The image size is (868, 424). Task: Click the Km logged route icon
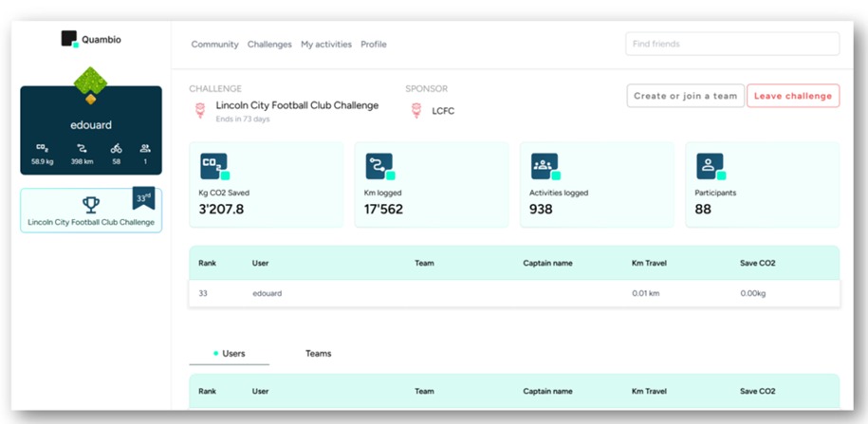(x=379, y=166)
